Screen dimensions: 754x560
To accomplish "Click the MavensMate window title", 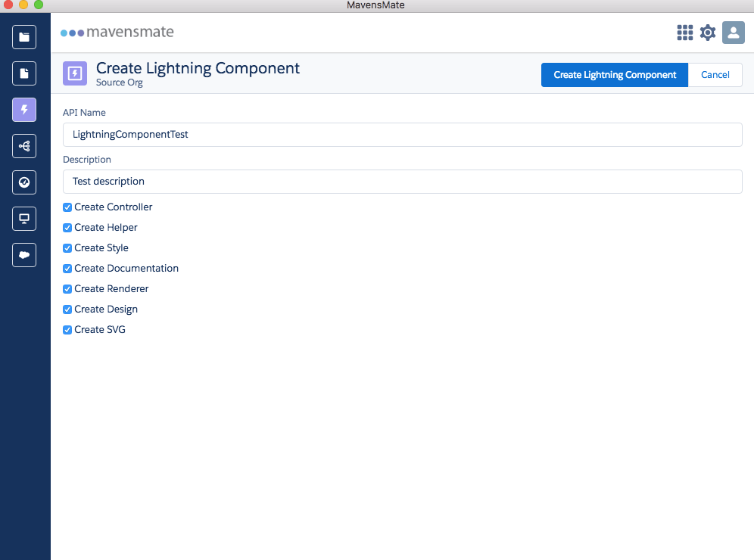I will (375, 5).
